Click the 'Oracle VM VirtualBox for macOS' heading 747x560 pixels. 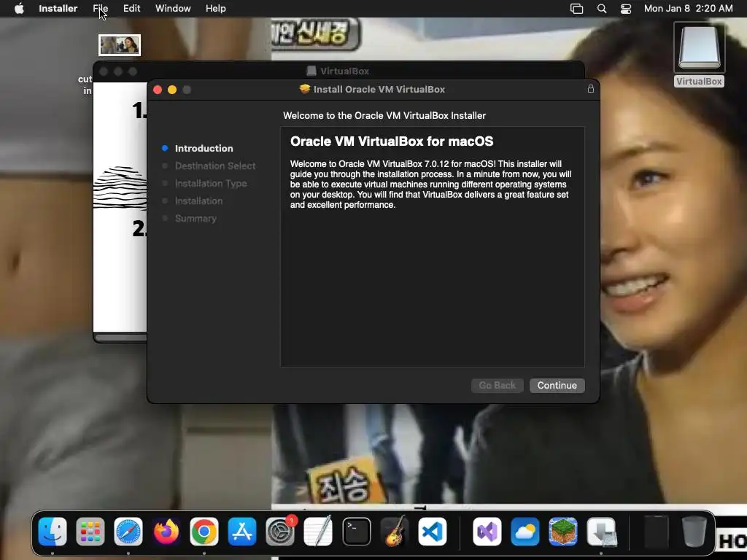(392, 141)
